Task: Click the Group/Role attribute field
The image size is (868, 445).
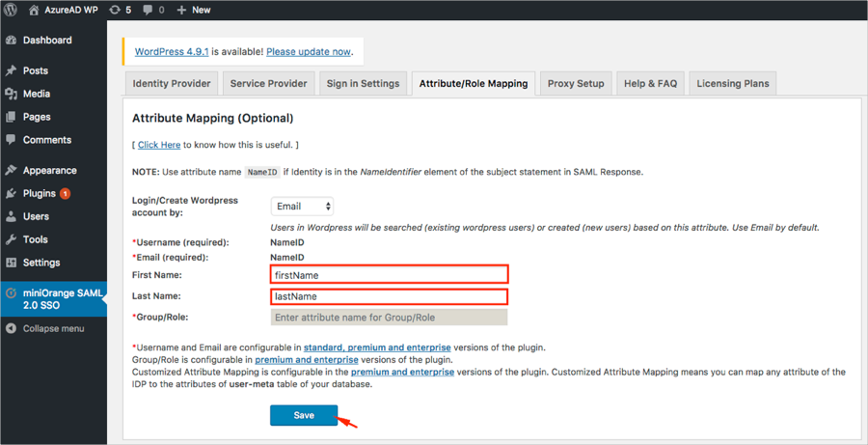Action: point(389,318)
